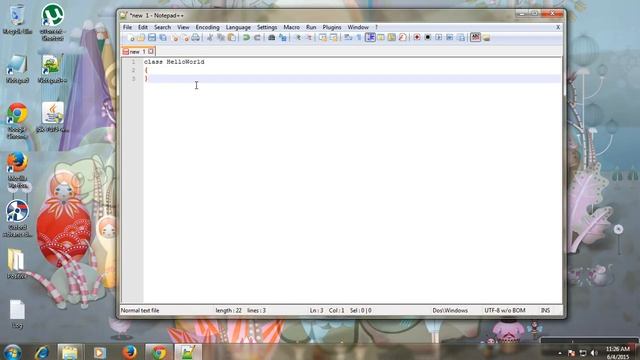
Task: Open the ? help menu
Action: [x=376, y=27]
